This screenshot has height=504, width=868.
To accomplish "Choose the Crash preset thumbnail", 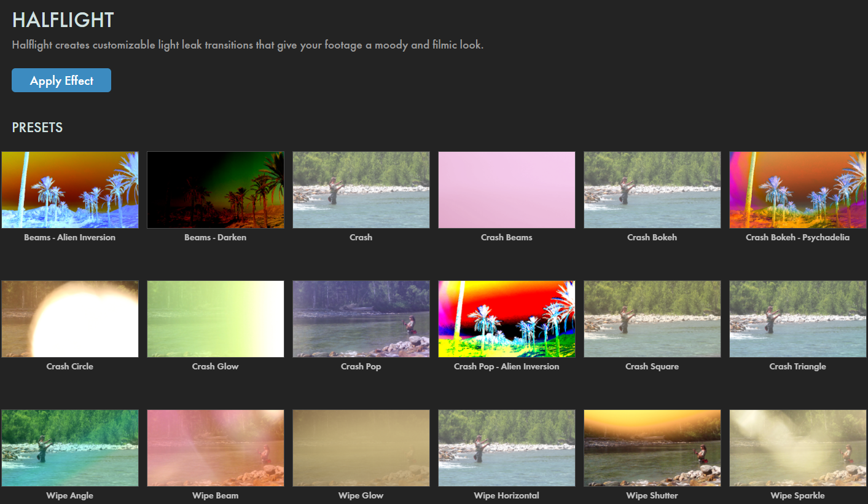I will point(361,190).
